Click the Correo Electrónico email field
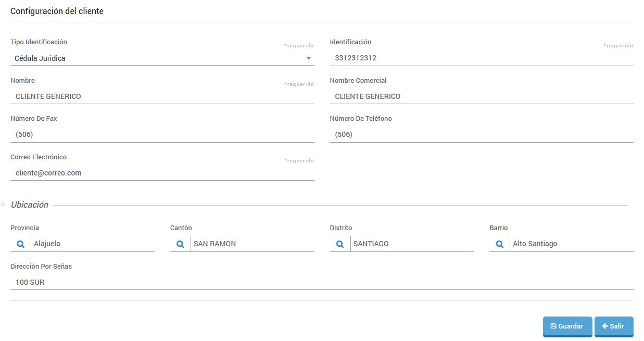 coord(162,173)
